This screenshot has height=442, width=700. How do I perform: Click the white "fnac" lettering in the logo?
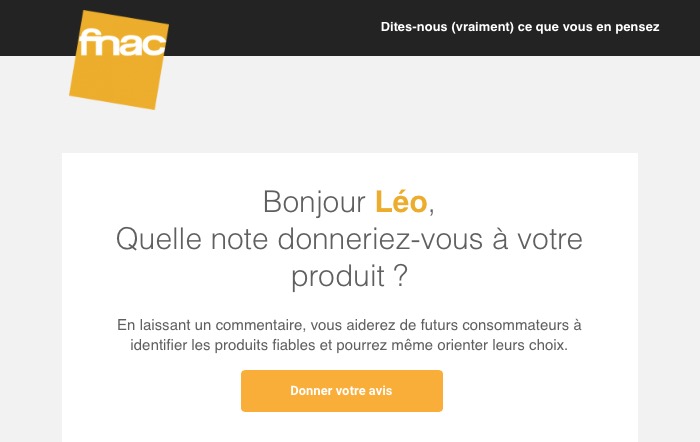click(122, 43)
